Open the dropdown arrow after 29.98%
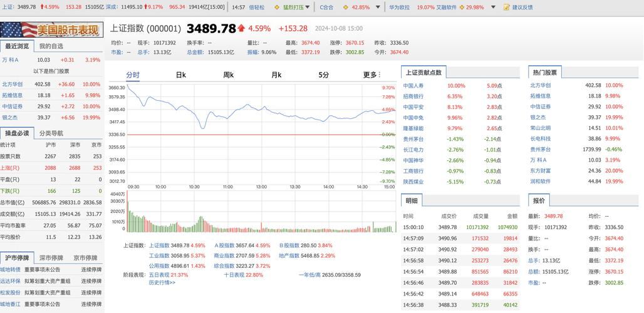644x313 pixels. [x=492, y=8]
